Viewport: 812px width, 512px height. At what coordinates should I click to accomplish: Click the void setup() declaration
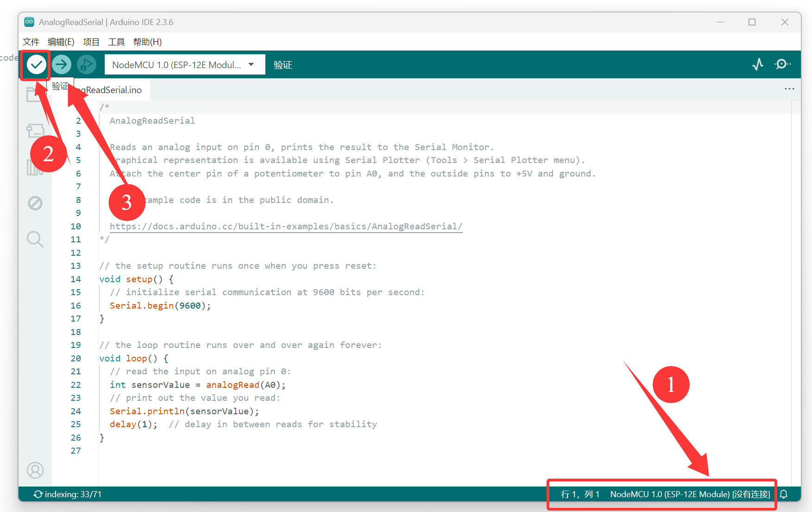click(x=136, y=279)
